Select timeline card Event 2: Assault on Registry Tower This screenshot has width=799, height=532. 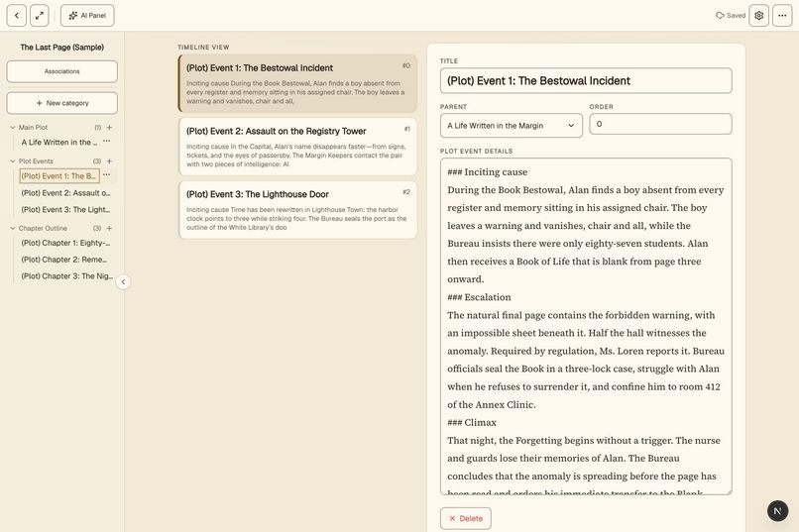(x=297, y=147)
